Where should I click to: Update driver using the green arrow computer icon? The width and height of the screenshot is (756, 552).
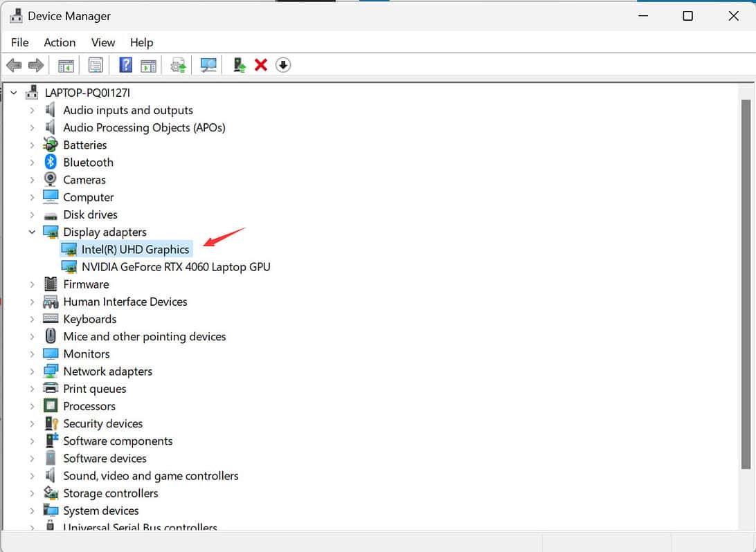click(x=239, y=65)
